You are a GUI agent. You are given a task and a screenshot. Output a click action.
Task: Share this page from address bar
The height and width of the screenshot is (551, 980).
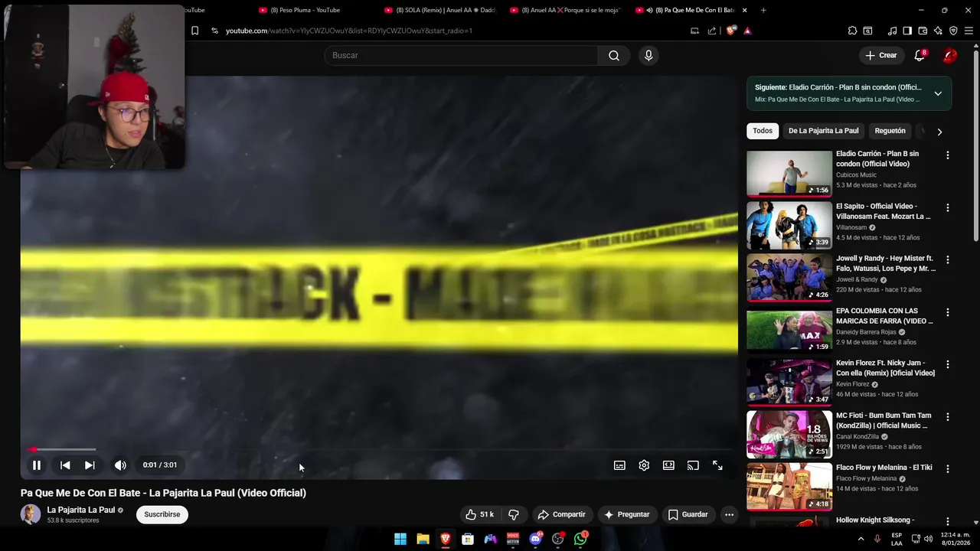click(x=712, y=31)
